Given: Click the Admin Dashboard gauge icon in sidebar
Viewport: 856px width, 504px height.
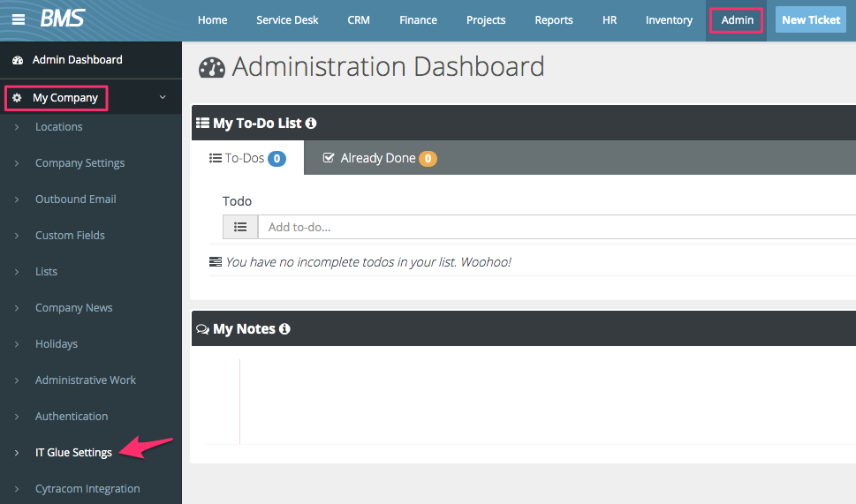Looking at the screenshot, I should (18, 60).
